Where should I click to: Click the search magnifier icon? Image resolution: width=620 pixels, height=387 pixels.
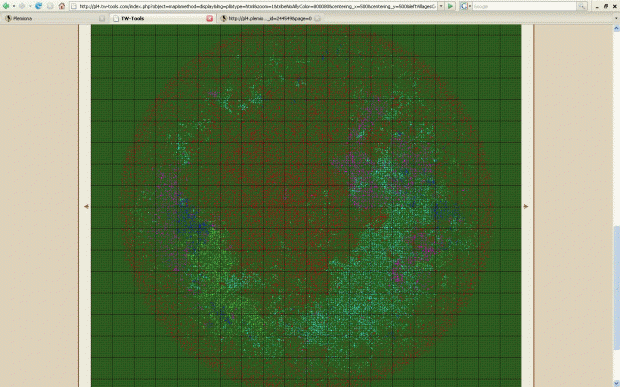tap(582, 6)
